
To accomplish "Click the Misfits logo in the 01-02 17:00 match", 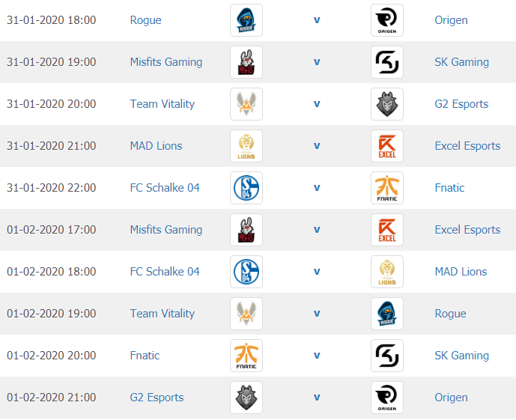I will (x=246, y=230).
